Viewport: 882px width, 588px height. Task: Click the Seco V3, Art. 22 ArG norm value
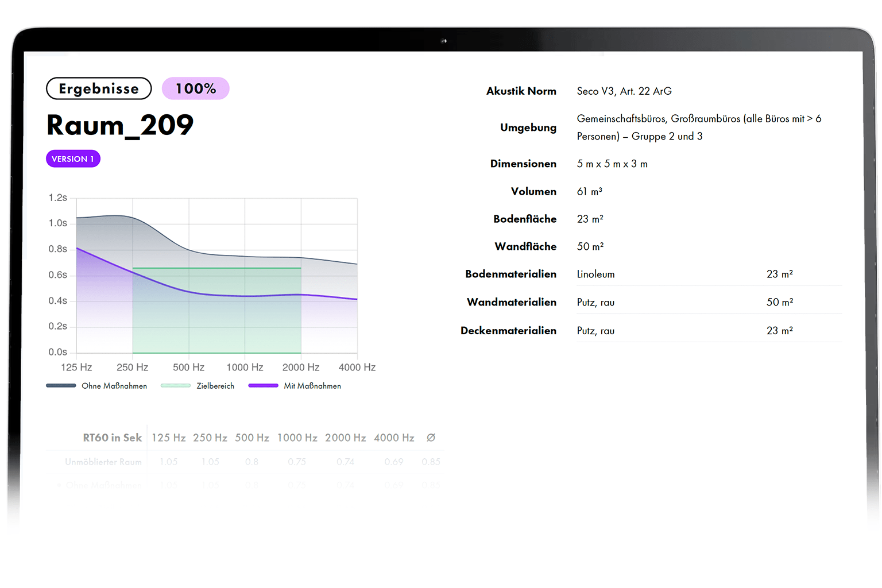(x=624, y=91)
